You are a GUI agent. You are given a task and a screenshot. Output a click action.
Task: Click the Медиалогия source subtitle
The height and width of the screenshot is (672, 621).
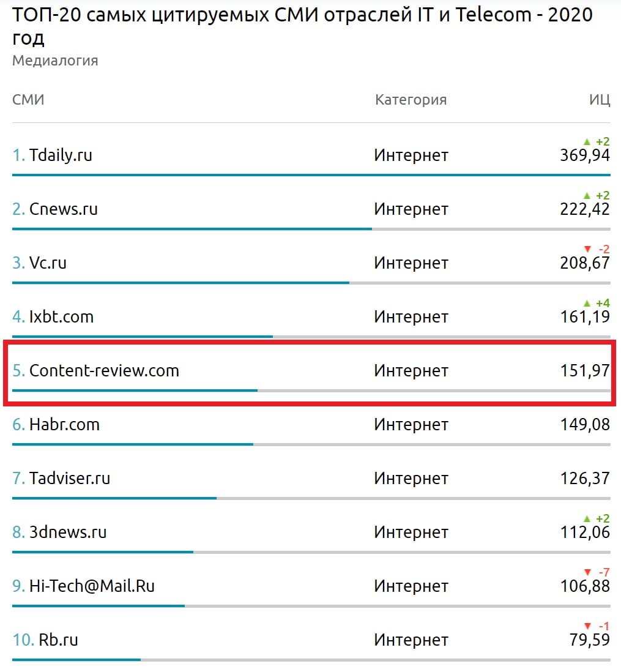tap(55, 61)
